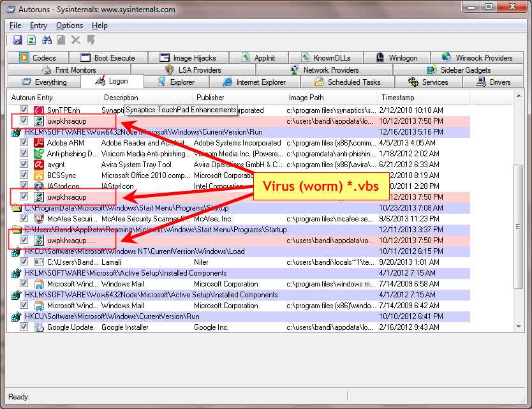The height and width of the screenshot is (409, 532).
Task: Click the Save toolbar icon
Action: pyautogui.click(x=17, y=40)
